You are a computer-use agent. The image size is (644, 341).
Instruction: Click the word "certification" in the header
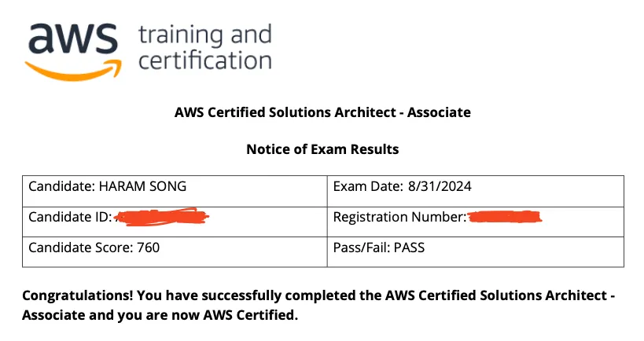click(204, 60)
